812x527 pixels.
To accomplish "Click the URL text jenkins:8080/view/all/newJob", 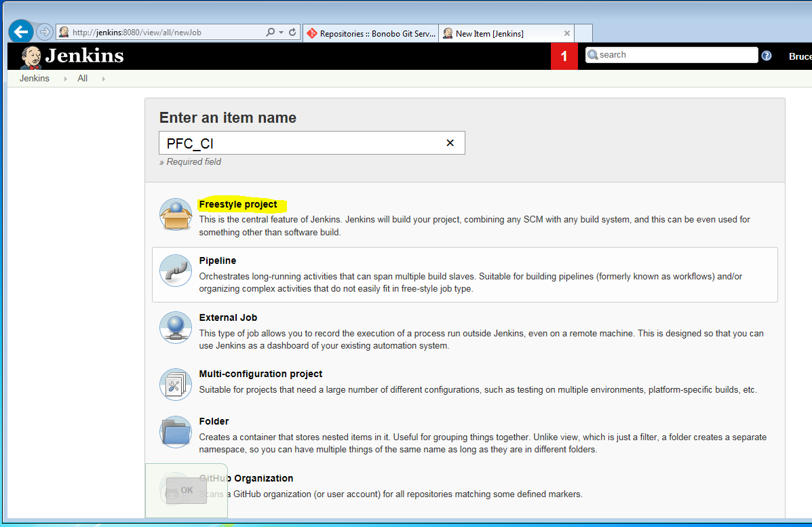I will coord(137,32).
